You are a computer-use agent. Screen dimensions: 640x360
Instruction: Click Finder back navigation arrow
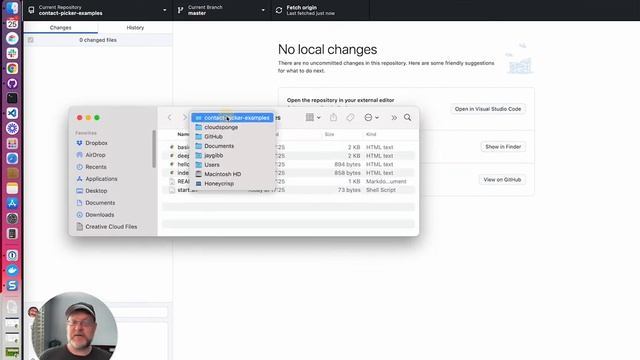pyautogui.click(x=170, y=118)
